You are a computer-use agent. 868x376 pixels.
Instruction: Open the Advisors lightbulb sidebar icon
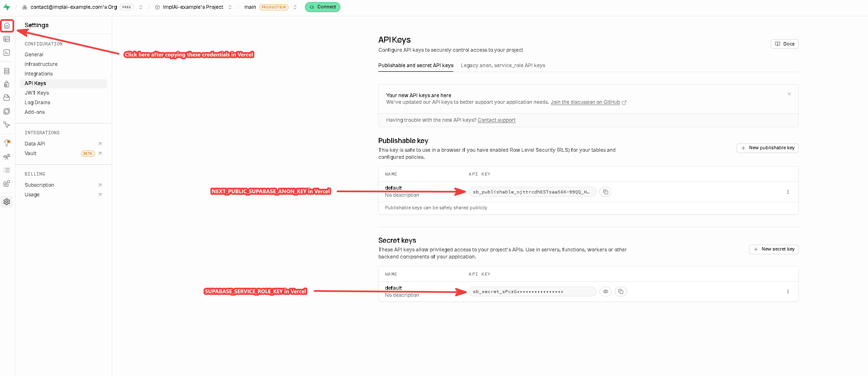click(x=7, y=143)
